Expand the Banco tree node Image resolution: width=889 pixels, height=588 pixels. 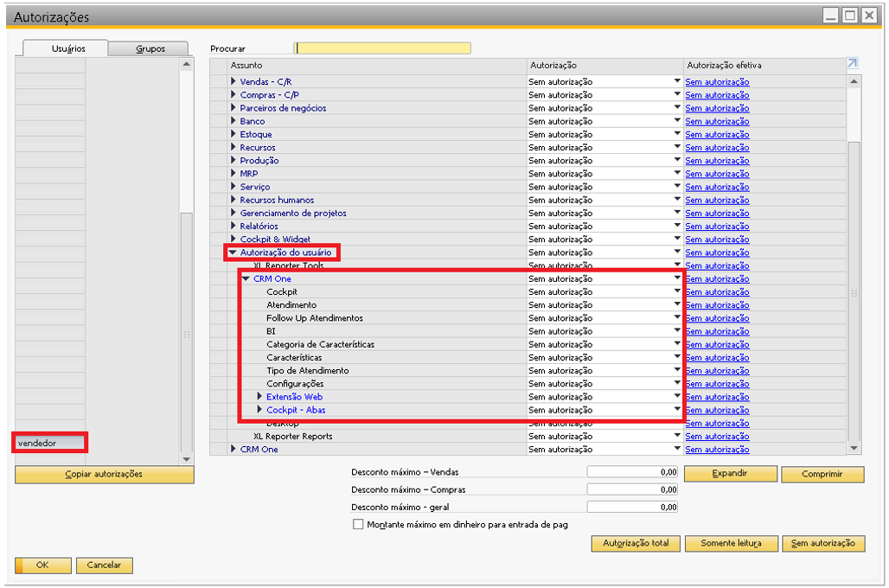233,121
